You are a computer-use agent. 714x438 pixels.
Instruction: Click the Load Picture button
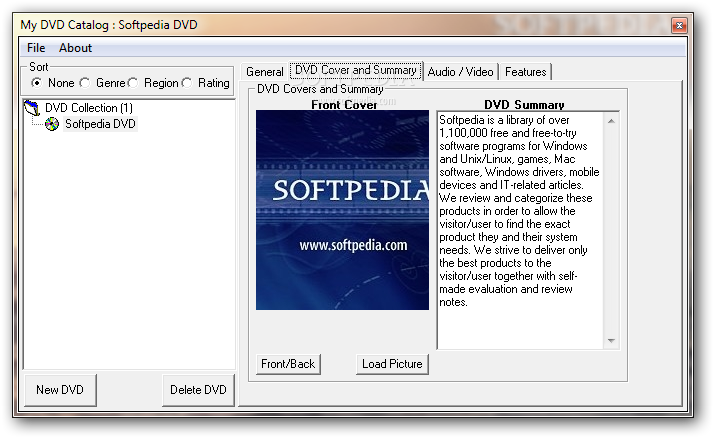coord(392,364)
